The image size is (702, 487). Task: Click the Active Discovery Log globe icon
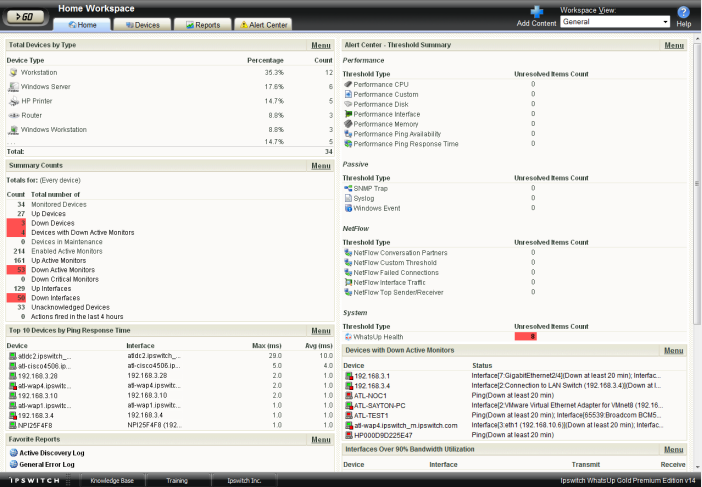pyautogui.click(x=13, y=453)
